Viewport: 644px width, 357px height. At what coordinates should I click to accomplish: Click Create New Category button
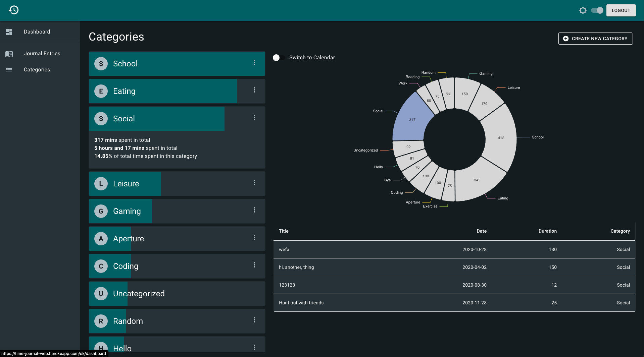[x=595, y=39]
